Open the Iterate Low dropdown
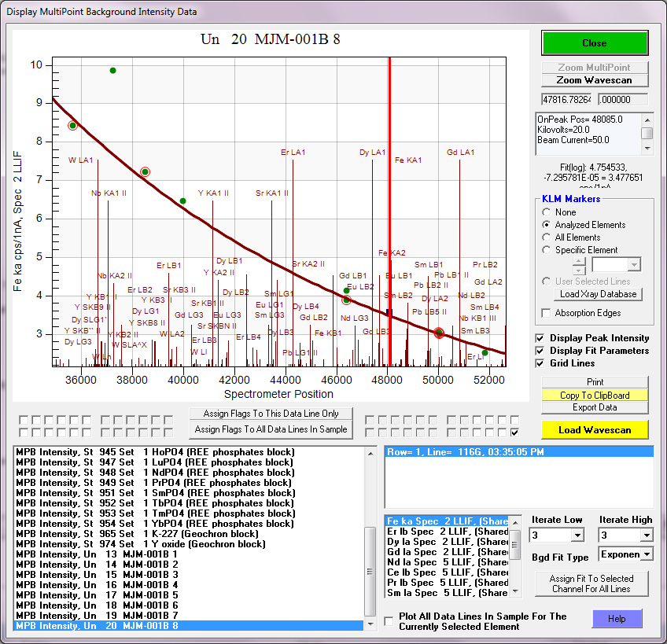This screenshot has width=667, height=644. click(x=578, y=535)
